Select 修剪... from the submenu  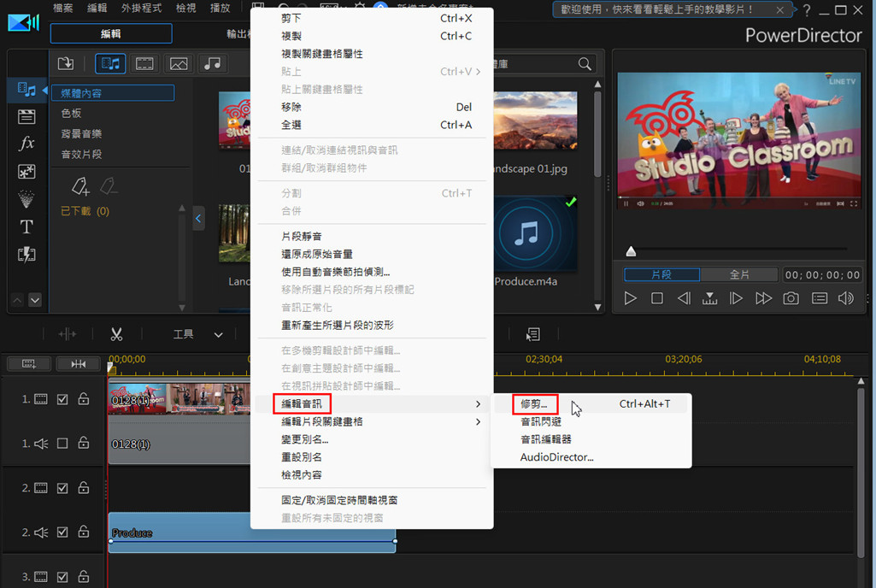point(534,403)
